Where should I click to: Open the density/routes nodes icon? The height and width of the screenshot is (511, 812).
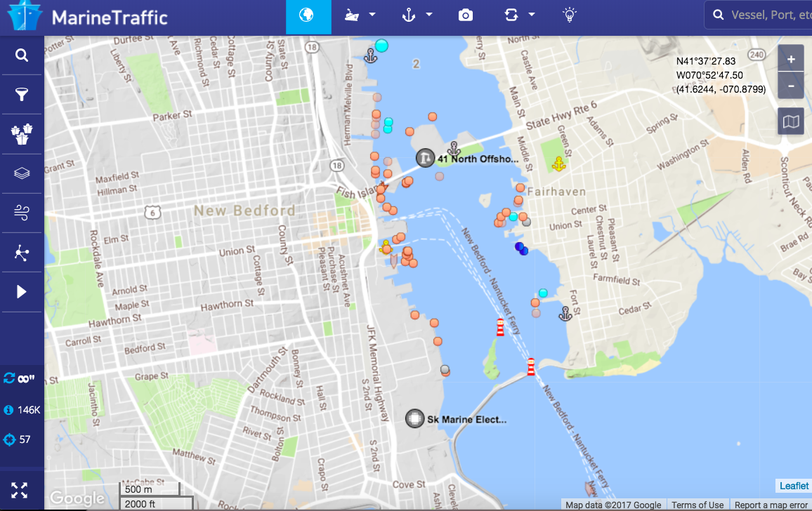[21, 253]
